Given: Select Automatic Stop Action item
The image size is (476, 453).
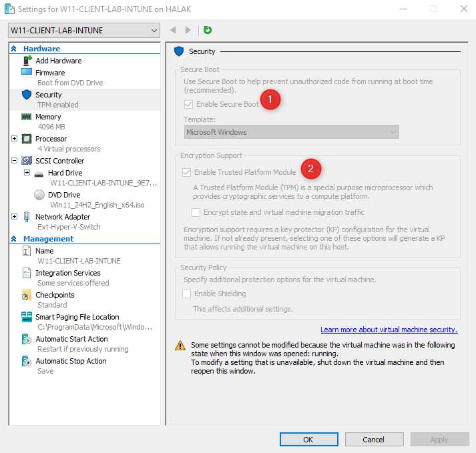Looking at the screenshot, I should point(71,361).
